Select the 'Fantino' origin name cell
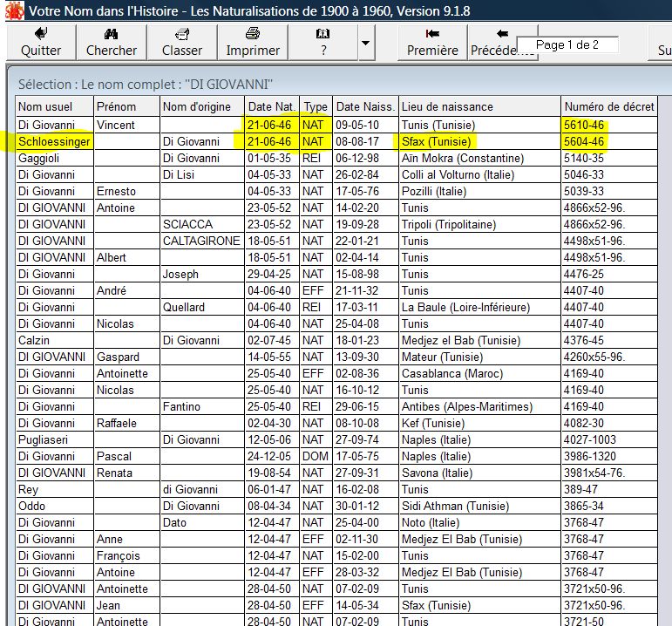 coord(202,407)
